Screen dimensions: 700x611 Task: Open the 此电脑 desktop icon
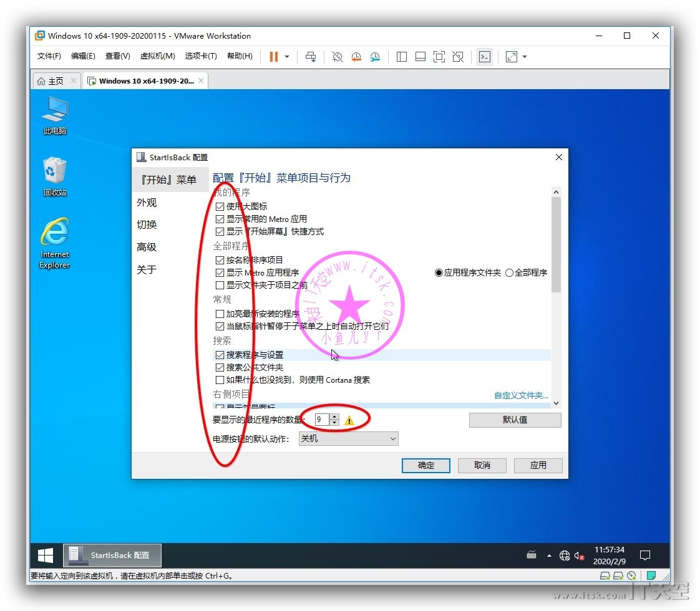(x=55, y=115)
